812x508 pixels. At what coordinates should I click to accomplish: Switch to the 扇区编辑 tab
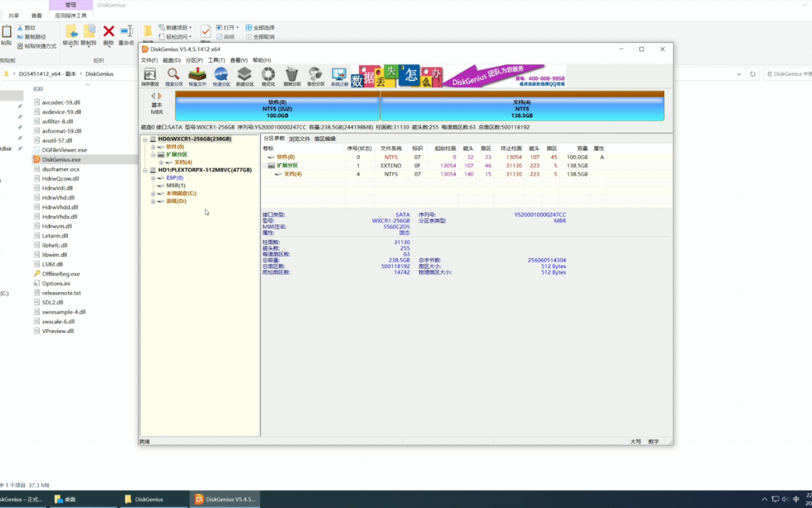coord(325,139)
